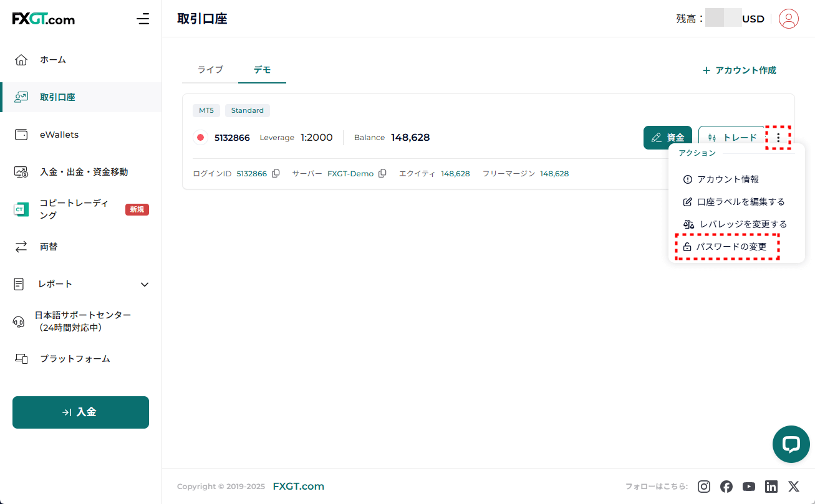Click the 資金 button
This screenshot has height=504, width=815.
(x=667, y=138)
